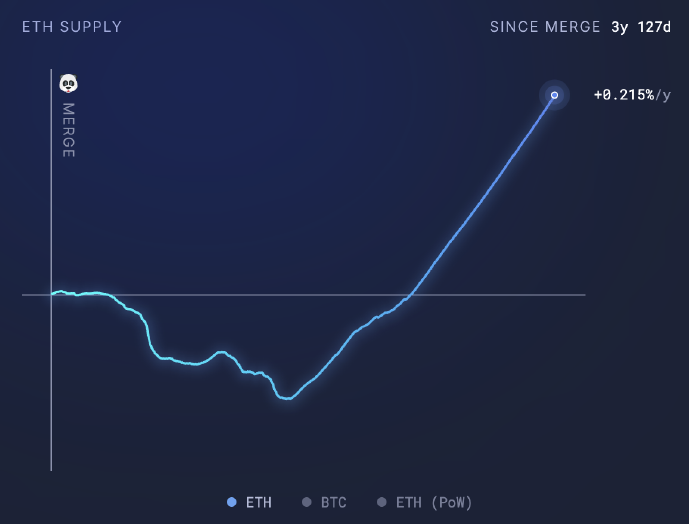689x524 pixels.
Task: Click the SINCE MERGE time frame label
Action: (545, 27)
